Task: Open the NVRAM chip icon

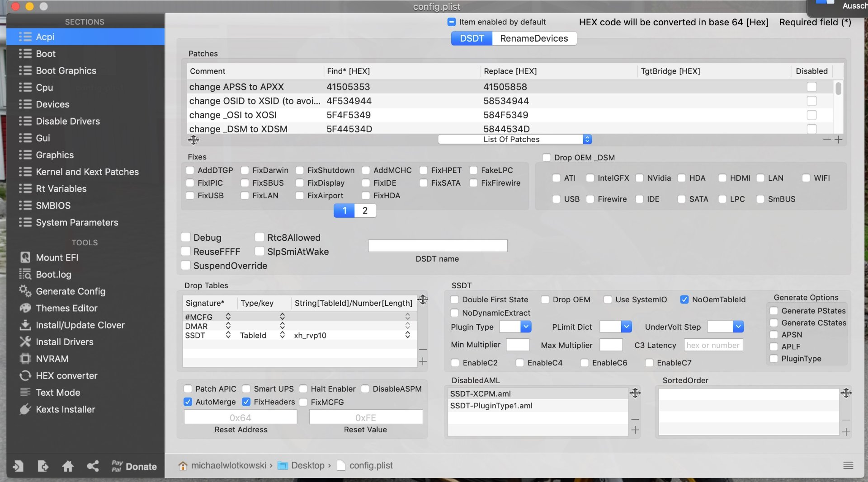Action: [x=25, y=359]
